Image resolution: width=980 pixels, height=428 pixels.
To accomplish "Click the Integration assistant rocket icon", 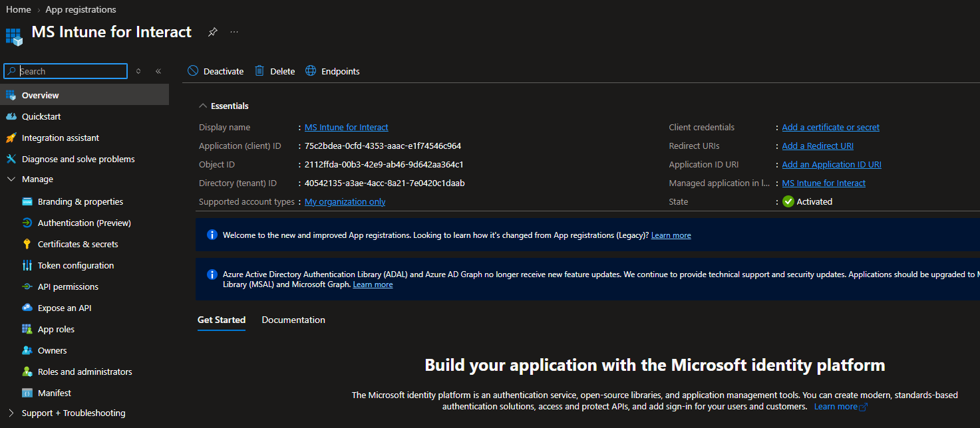I will tap(10, 138).
